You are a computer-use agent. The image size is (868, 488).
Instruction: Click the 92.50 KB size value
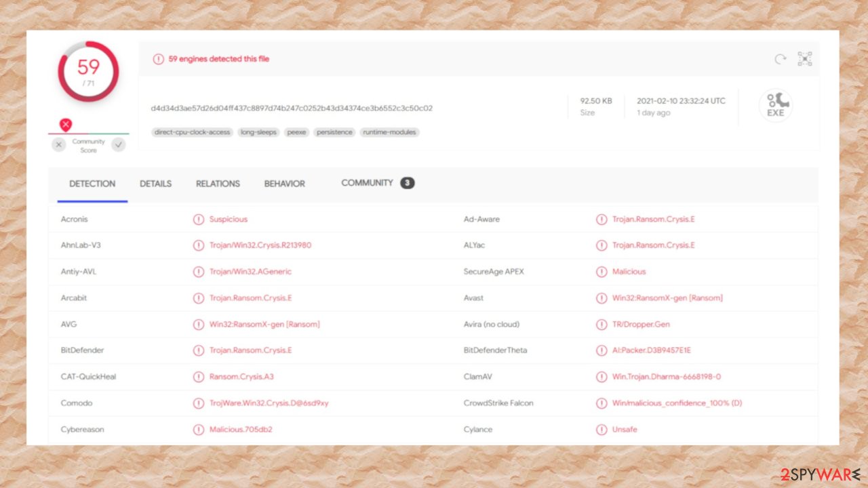coord(596,101)
